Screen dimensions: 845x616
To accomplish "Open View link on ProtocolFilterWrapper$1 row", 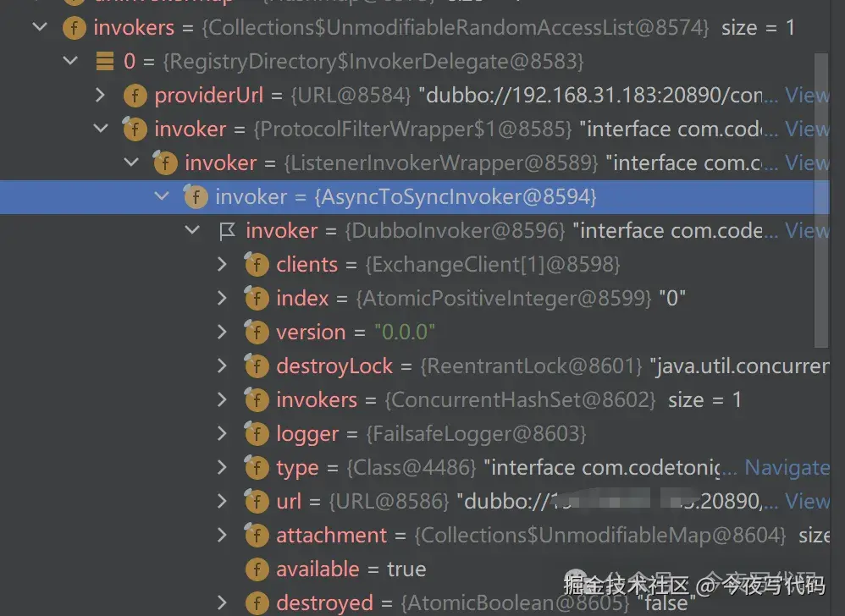I will pyautogui.click(x=807, y=129).
